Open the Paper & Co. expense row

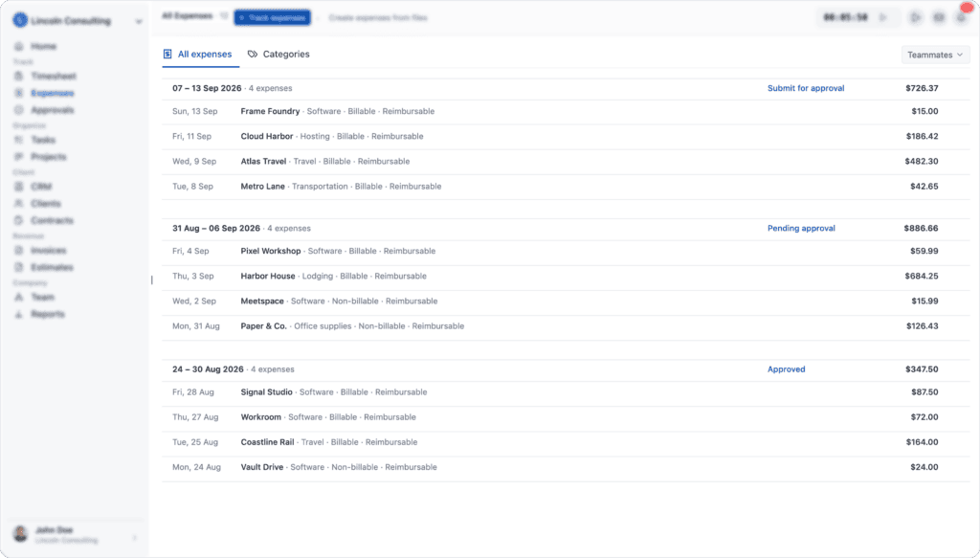[566, 326]
